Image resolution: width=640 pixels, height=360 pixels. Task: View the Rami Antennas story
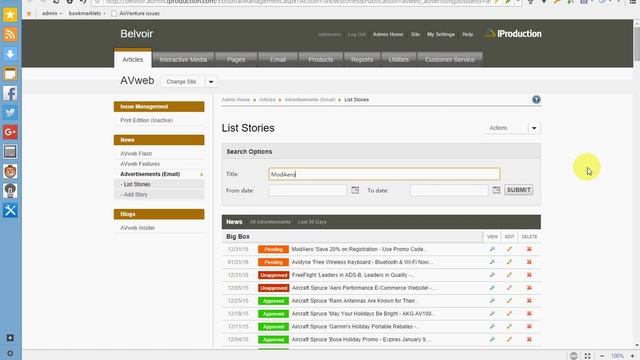(492, 301)
